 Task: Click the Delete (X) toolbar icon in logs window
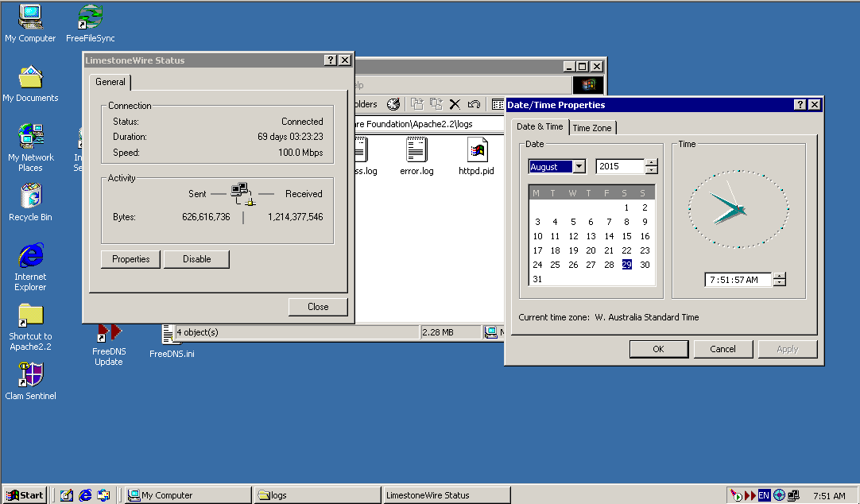pos(455,104)
